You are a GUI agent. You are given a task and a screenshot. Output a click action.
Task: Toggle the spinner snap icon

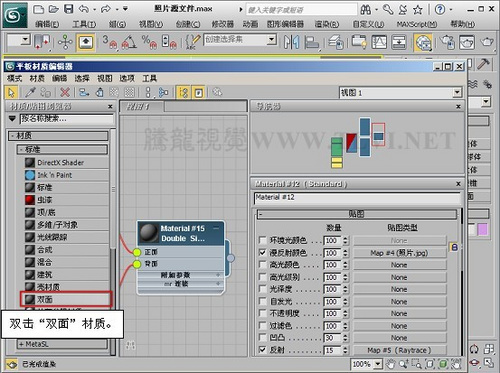pyautogui.click(x=169, y=42)
